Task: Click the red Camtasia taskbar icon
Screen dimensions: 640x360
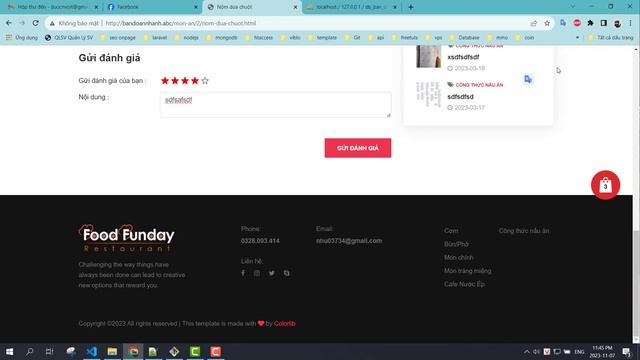Action: tap(216, 351)
